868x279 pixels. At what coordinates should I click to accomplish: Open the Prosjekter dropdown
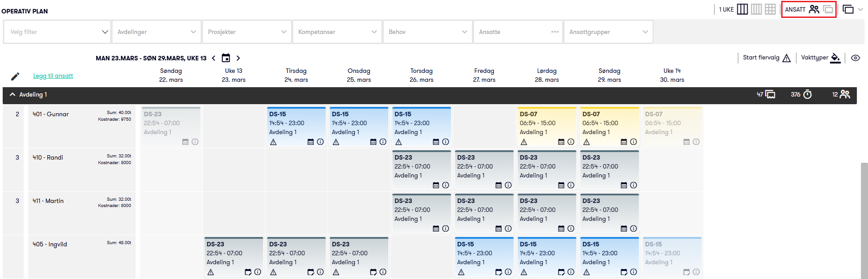pyautogui.click(x=247, y=32)
